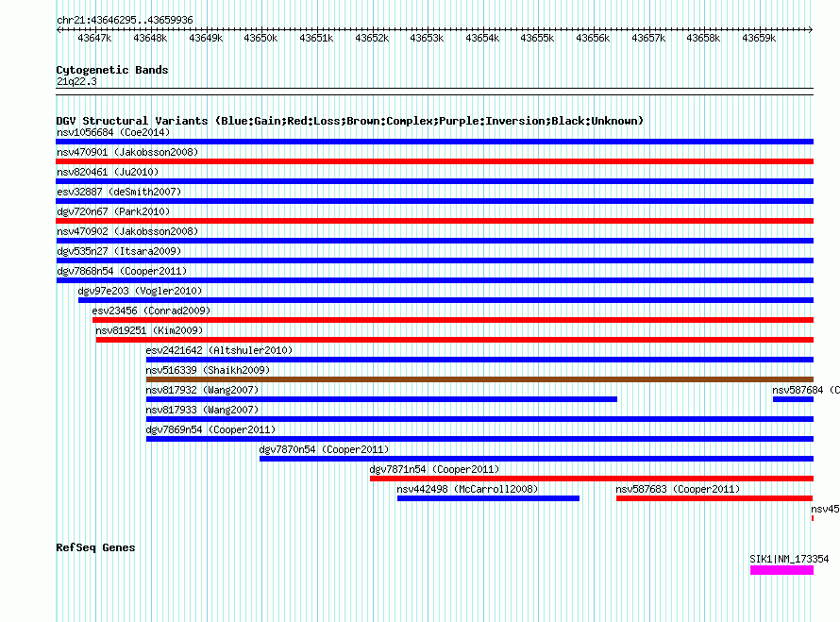840x622 pixels.
Task: Click the 43659k ruler tick label
Action: 759,38
